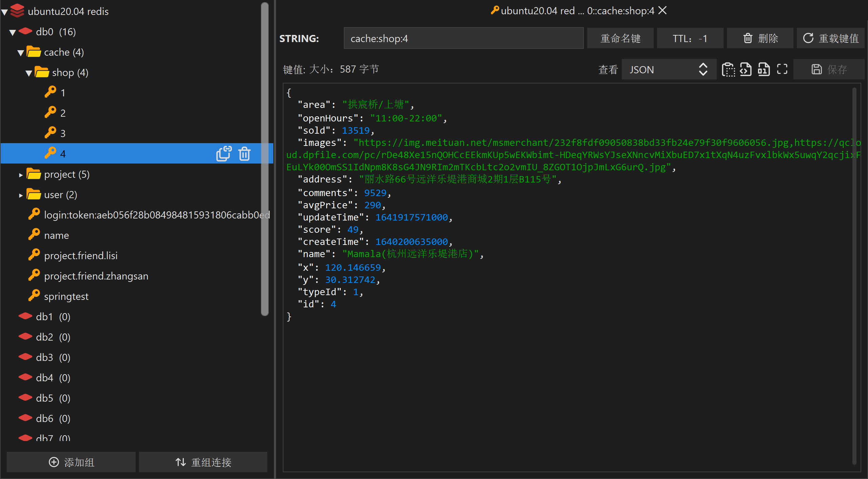Screen dimensions: 868x479
Task: Click the 重载键值 reload value button
Action: (830, 38)
